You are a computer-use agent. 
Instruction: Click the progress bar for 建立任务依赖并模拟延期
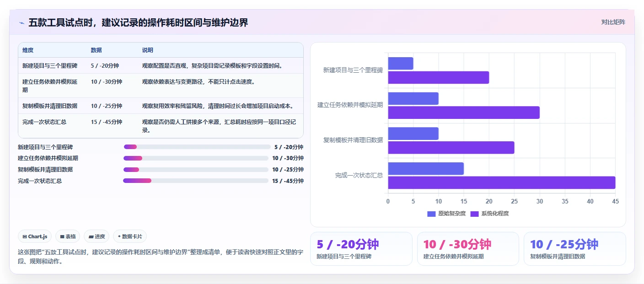(x=196, y=158)
